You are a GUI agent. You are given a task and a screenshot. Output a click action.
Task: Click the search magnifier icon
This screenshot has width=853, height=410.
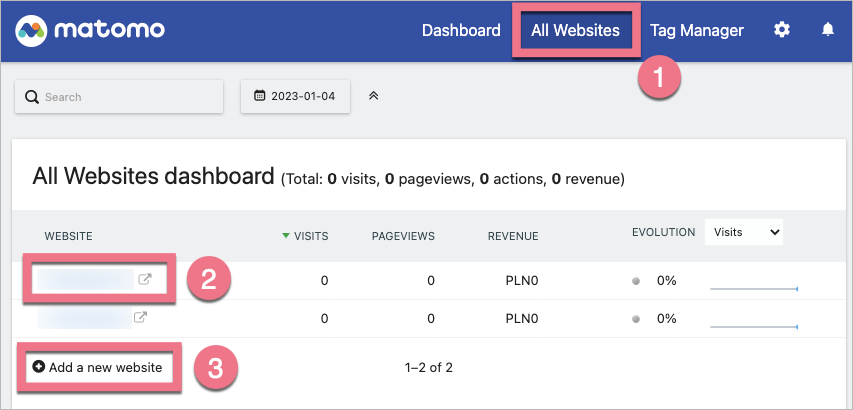32,97
